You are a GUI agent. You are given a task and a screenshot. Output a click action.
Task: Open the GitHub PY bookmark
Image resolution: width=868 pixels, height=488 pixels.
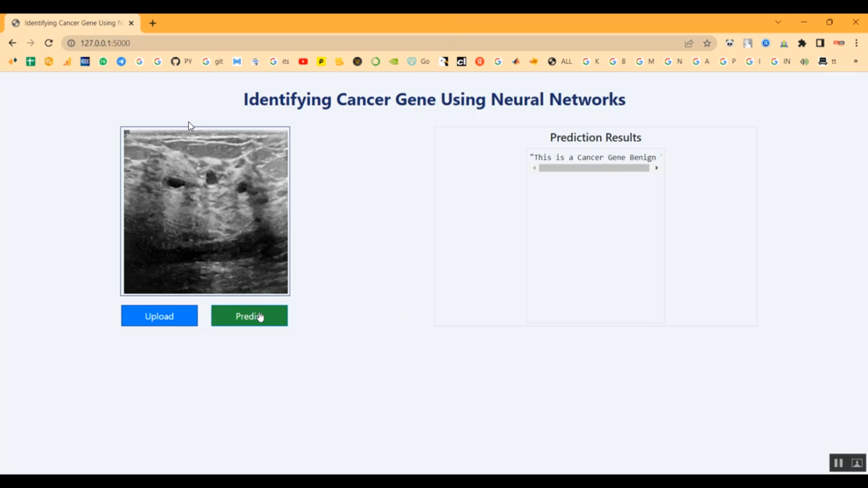[x=181, y=61]
